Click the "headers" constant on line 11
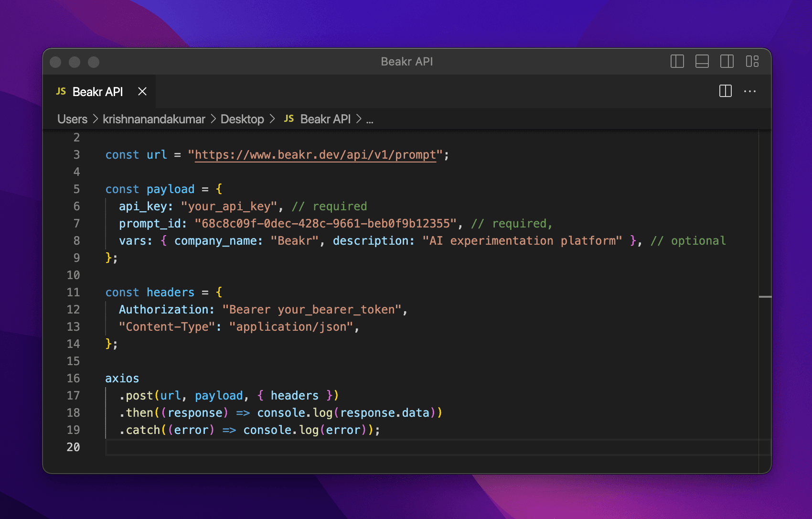 [171, 292]
